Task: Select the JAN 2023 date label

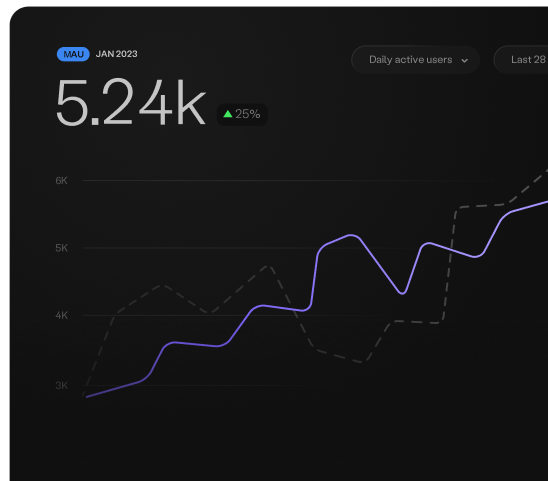Action: click(116, 54)
